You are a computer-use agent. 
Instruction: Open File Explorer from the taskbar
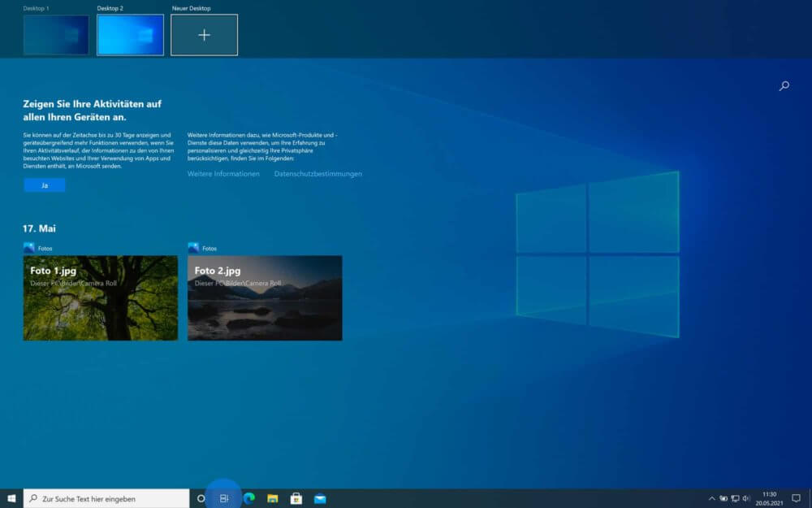pyautogui.click(x=272, y=499)
